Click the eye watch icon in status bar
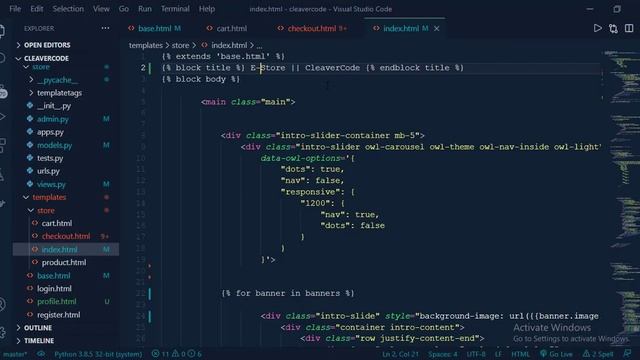This screenshot has width=640, height=360. 41,354
